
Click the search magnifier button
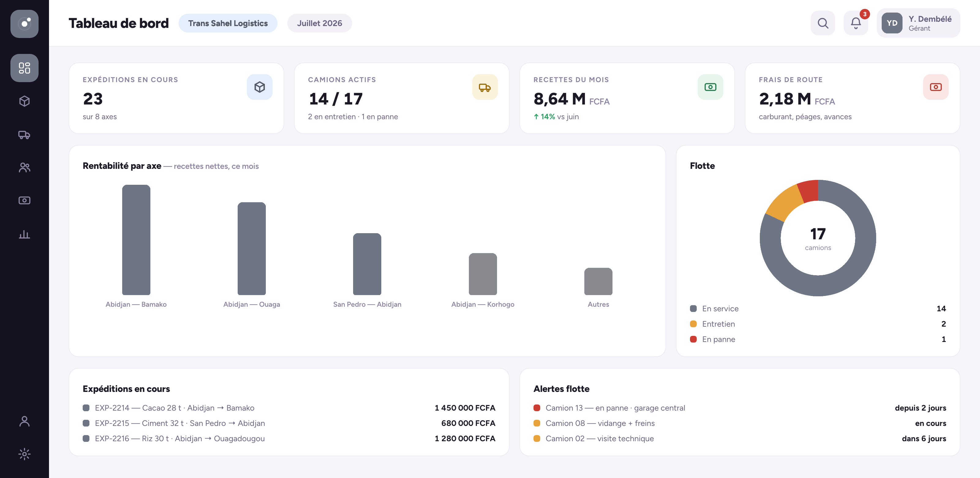pos(823,23)
